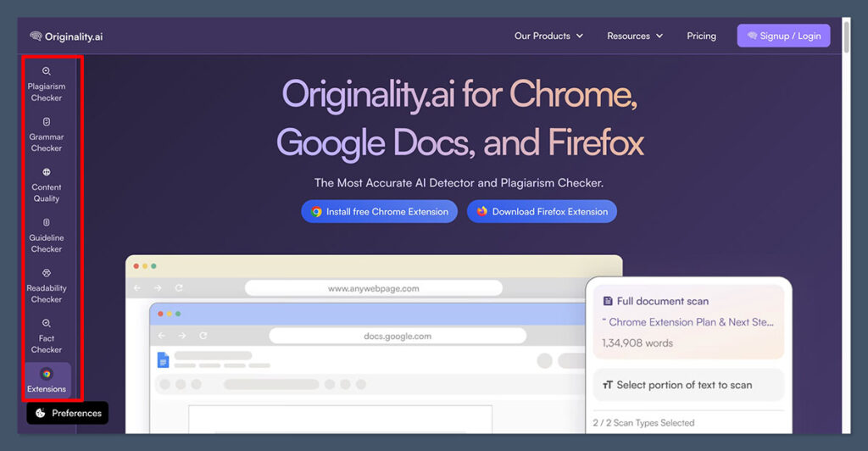The height and width of the screenshot is (451, 868).
Task: Click the docs.google.com address bar
Action: point(398,336)
